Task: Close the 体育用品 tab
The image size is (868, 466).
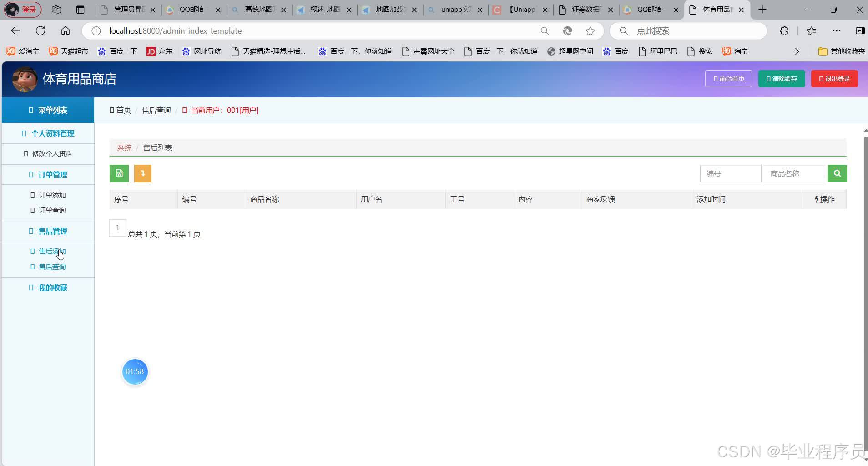Action: pyautogui.click(x=742, y=10)
